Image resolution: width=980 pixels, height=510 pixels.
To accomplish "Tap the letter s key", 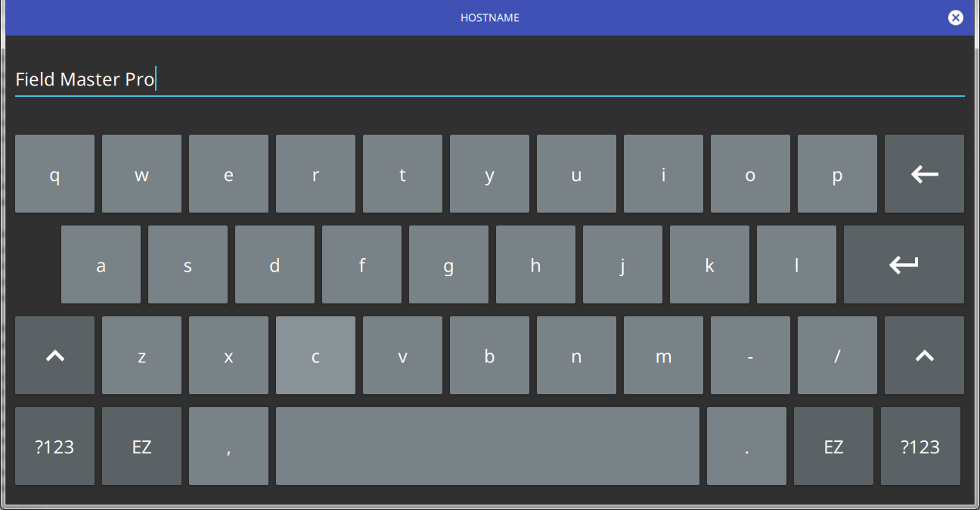I will (x=188, y=265).
